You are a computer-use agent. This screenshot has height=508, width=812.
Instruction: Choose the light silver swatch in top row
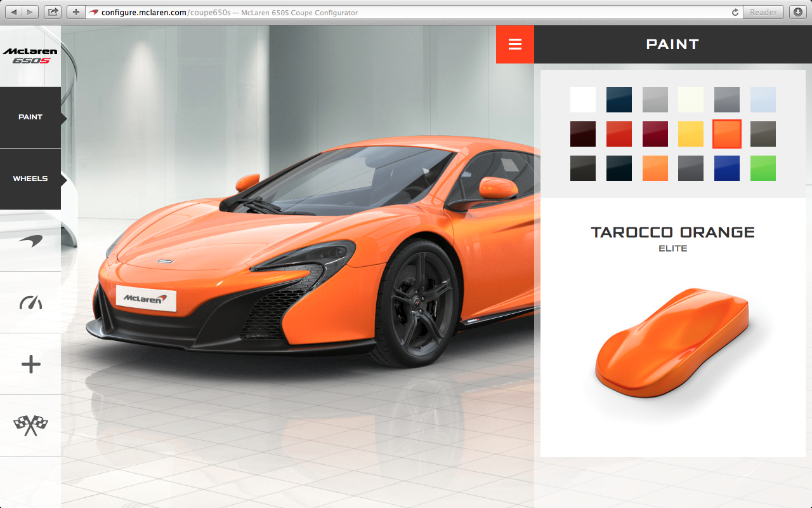click(x=655, y=100)
